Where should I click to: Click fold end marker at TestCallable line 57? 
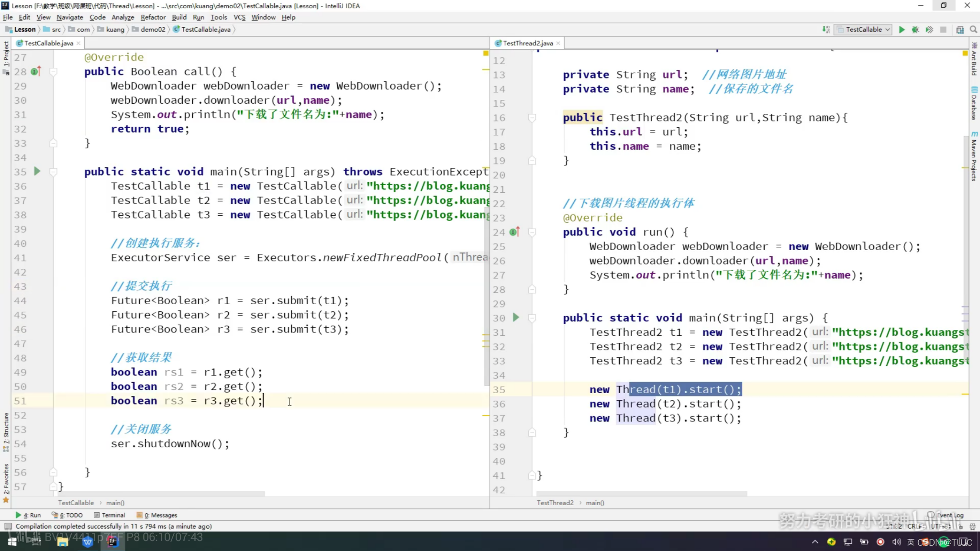[54, 487]
